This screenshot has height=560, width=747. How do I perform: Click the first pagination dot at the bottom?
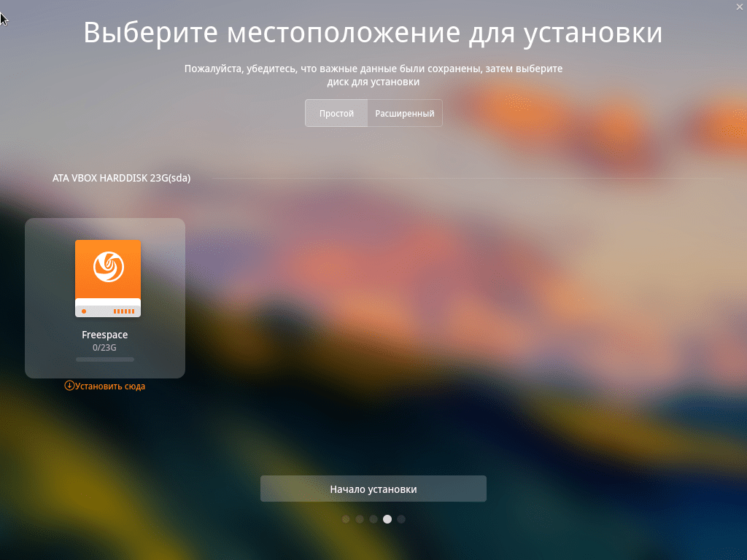(x=345, y=519)
